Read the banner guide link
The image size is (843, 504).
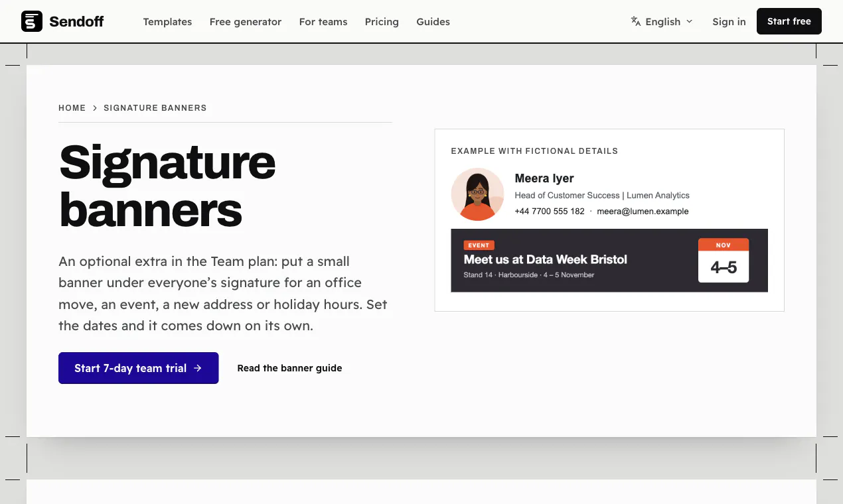[289, 368]
